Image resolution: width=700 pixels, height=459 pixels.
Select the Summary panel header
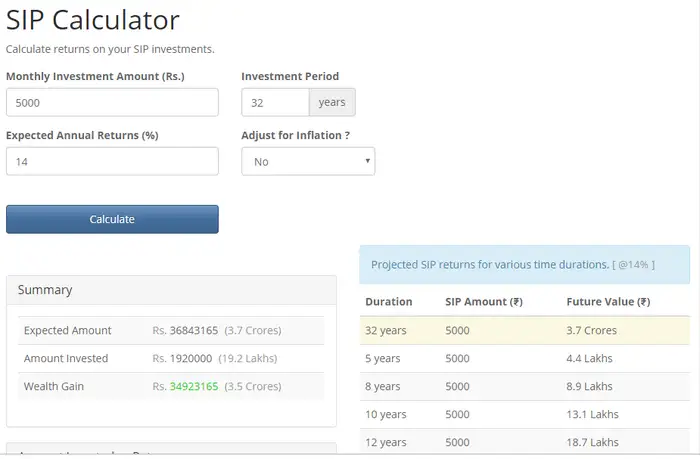(171, 290)
